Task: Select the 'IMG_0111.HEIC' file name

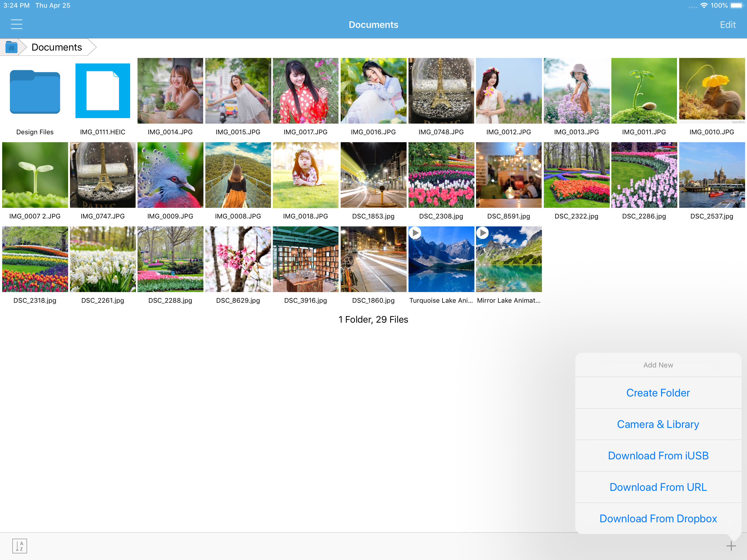Action: 103,132
